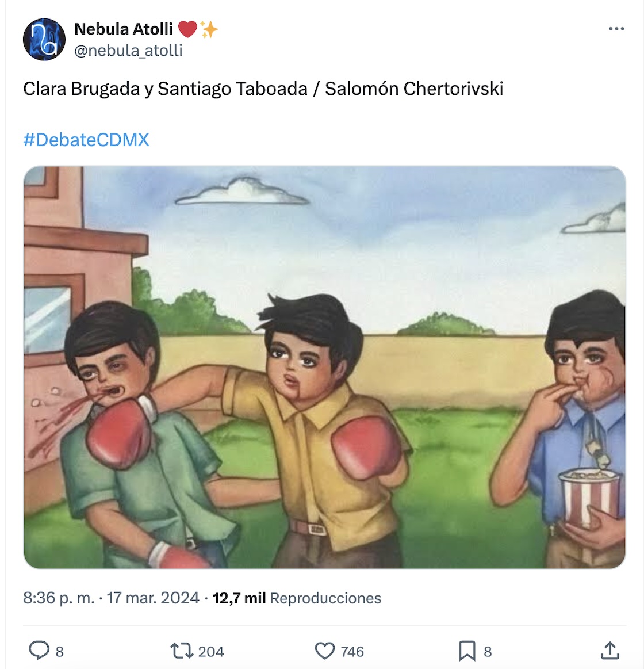Image resolution: width=644 pixels, height=669 pixels.
Task: Open the three-dot more options menu
Action: click(x=616, y=29)
